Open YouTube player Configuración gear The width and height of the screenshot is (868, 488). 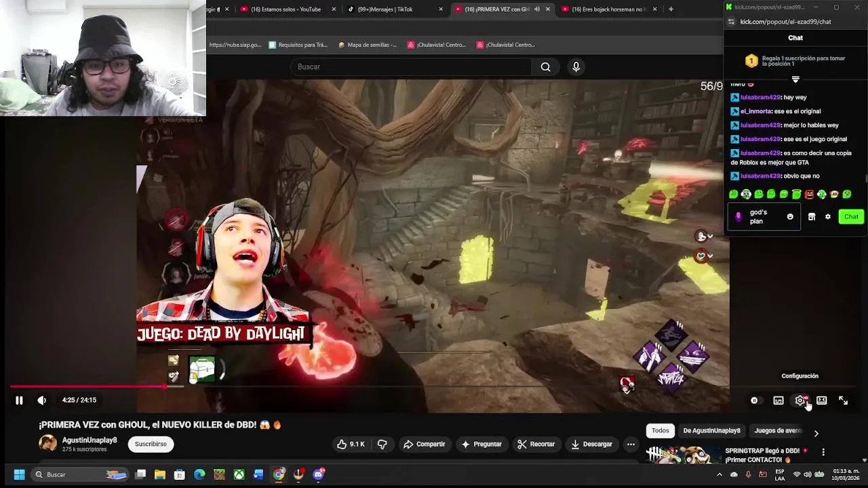pos(800,401)
